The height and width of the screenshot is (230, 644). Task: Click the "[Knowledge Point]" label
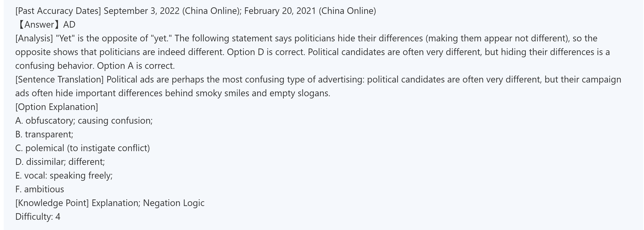tap(52, 203)
